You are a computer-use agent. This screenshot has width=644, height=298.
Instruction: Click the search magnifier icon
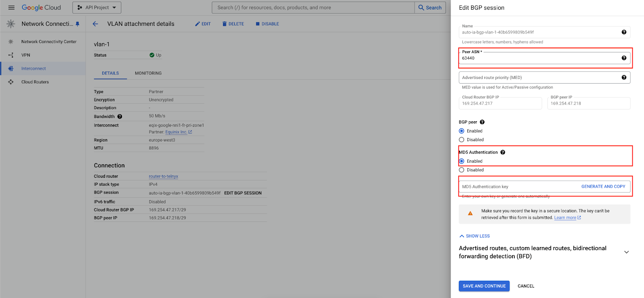[x=421, y=8]
